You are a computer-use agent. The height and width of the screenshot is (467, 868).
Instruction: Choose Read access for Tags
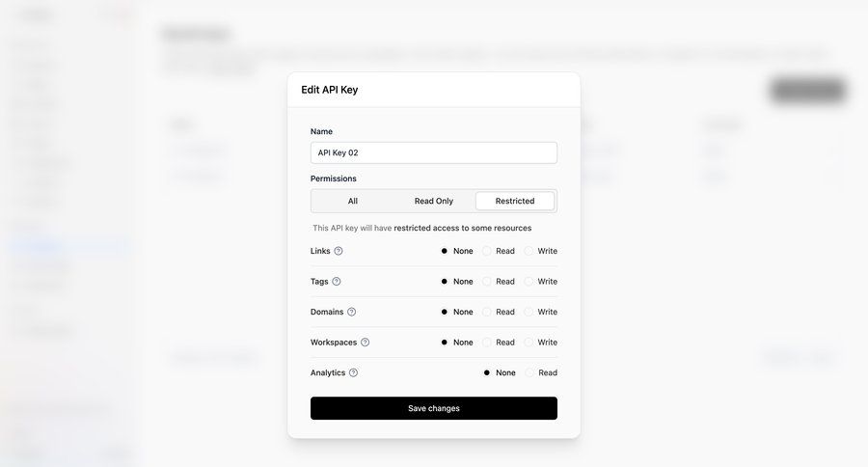click(x=487, y=282)
